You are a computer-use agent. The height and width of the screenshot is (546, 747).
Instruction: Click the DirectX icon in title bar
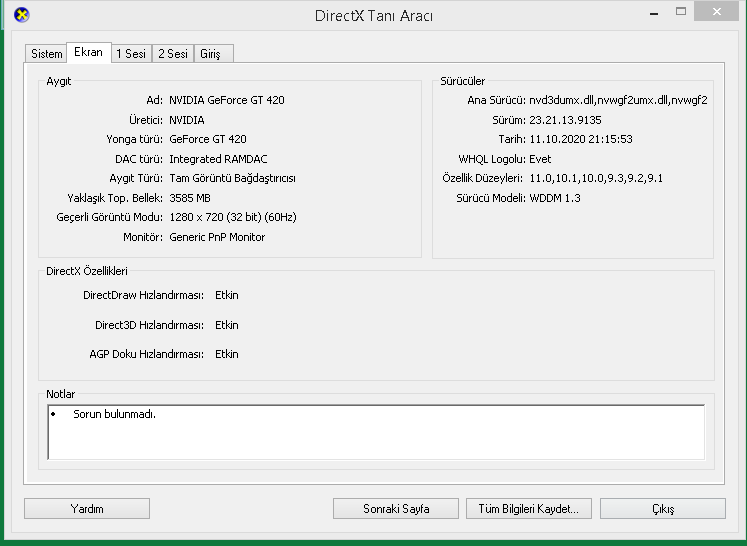click(x=21, y=15)
